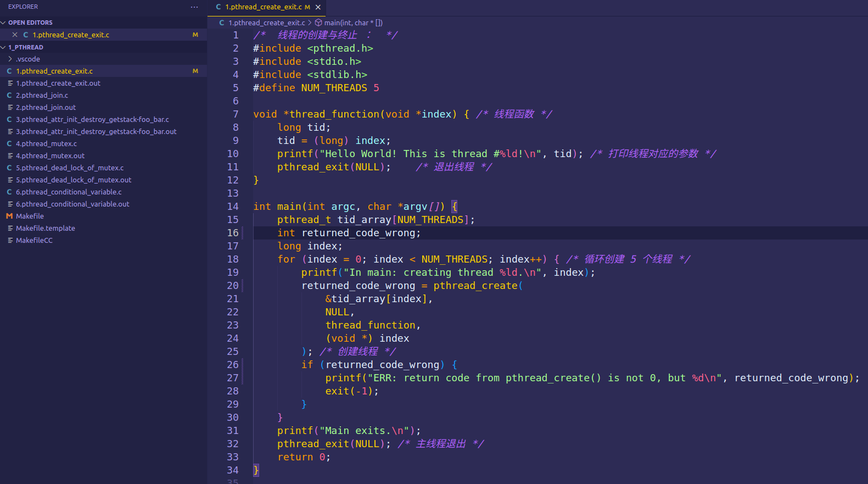Close 1.pthread_create_exit.c in Open Editors list
The height and width of the screenshot is (484, 868).
[15, 35]
